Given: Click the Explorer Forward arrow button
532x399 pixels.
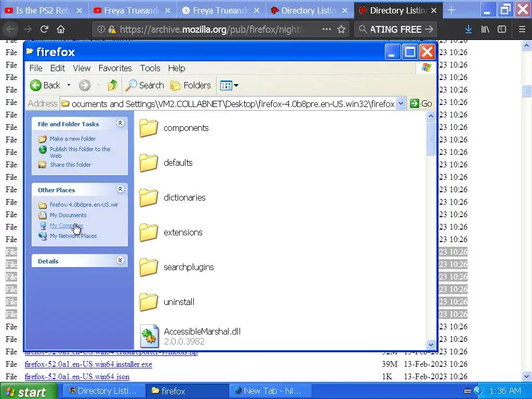Looking at the screenshot, I should 85,85.
